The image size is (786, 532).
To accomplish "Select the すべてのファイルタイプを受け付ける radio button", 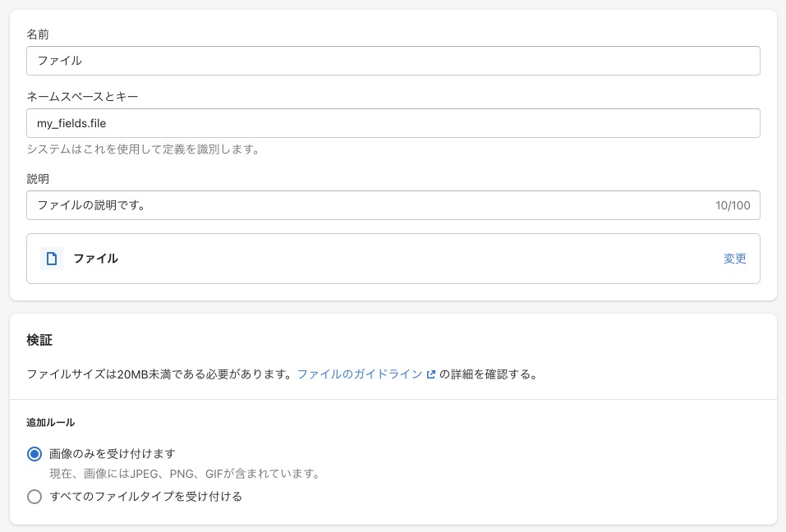I will [34, 497].
